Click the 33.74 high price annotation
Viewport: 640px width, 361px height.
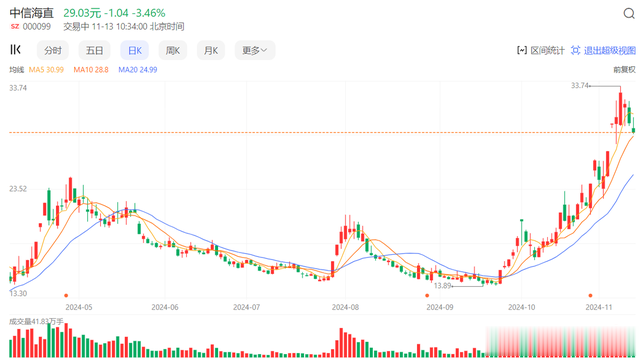(x=580, y=85)
